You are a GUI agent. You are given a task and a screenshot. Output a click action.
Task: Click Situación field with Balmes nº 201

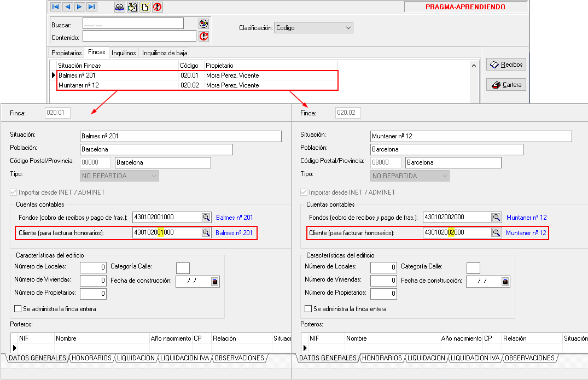(181, 136)
